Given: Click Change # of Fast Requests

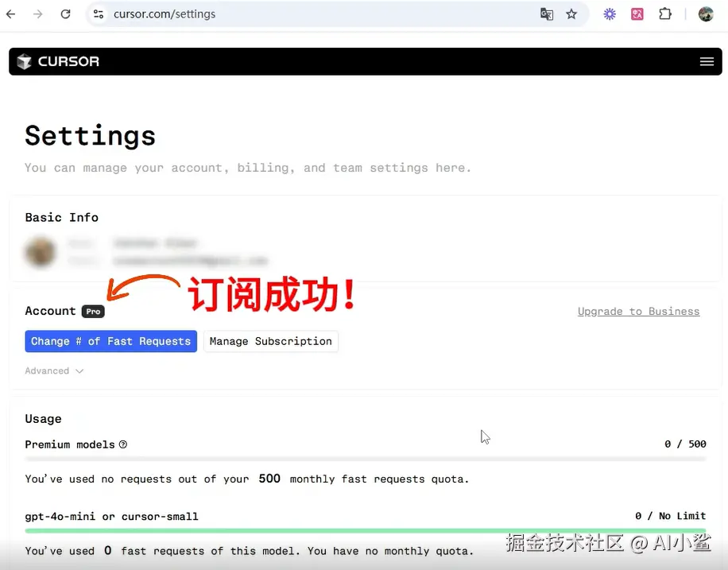Looking at the screenshot, I should pyautogui.click(x=111, y=341).
